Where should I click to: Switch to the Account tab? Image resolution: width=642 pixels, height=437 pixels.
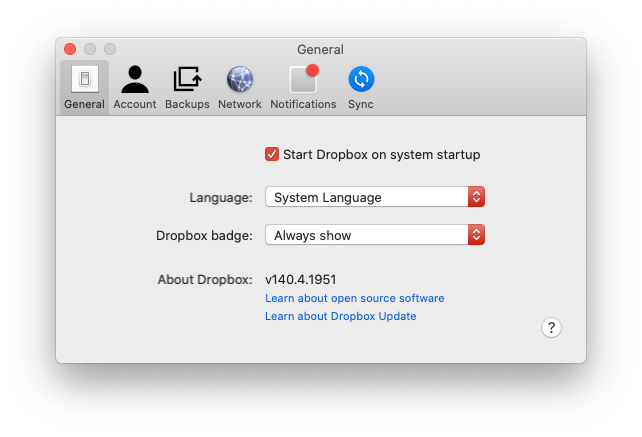click(135, 87)
